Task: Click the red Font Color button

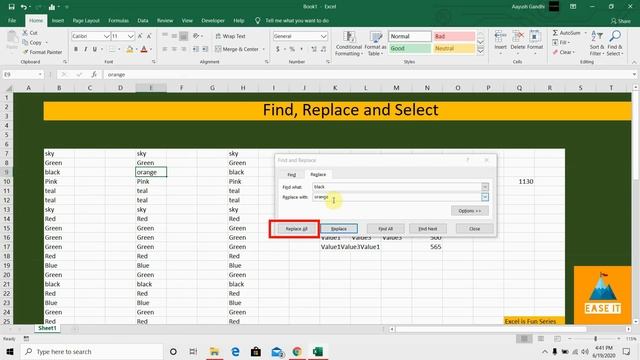Action: [x=144, y=49]
